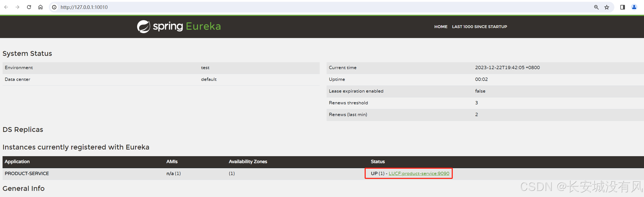Click the Availability Zones column header
Viewport: 644px width, 197px height.
[248, 162]
